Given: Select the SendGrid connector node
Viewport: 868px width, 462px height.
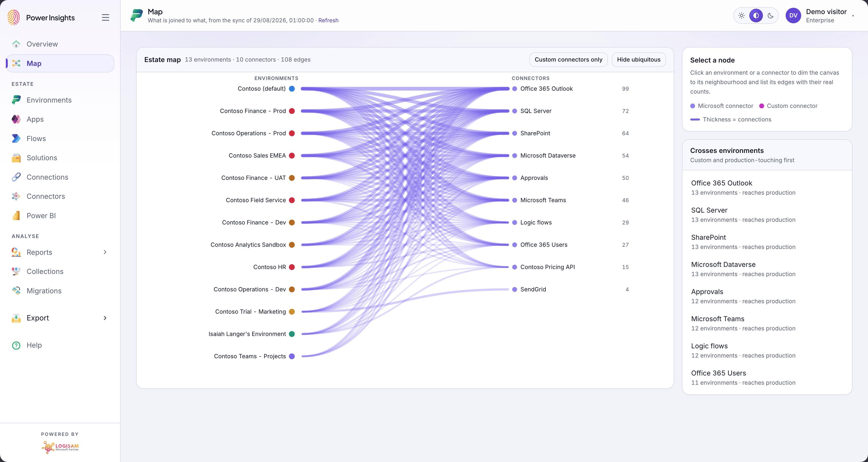Looking at the screenshot, I should point(515,289).
